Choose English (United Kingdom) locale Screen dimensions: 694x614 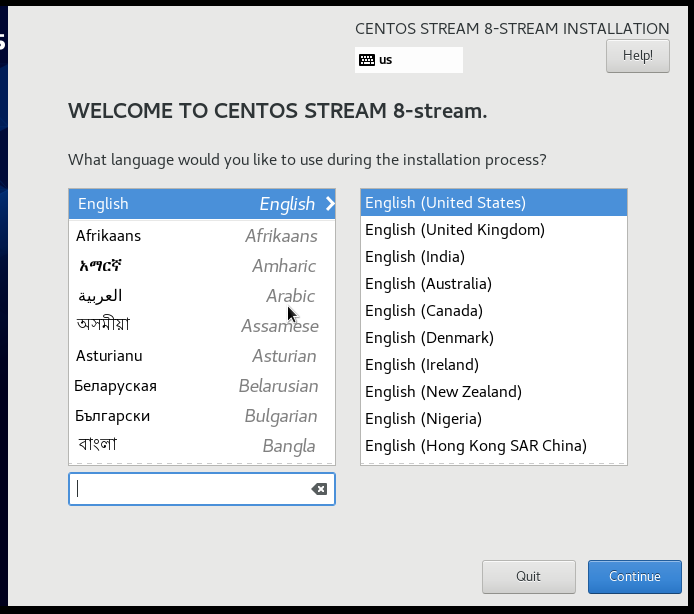pyautogui.click(x=494, y=230)
